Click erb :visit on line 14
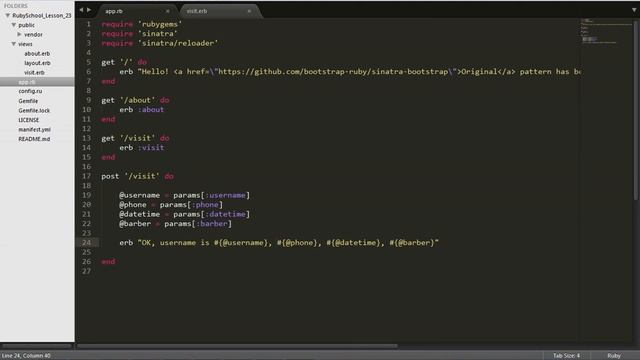Image resolution: width=640 pixels, height=360 pixels. 142,147
